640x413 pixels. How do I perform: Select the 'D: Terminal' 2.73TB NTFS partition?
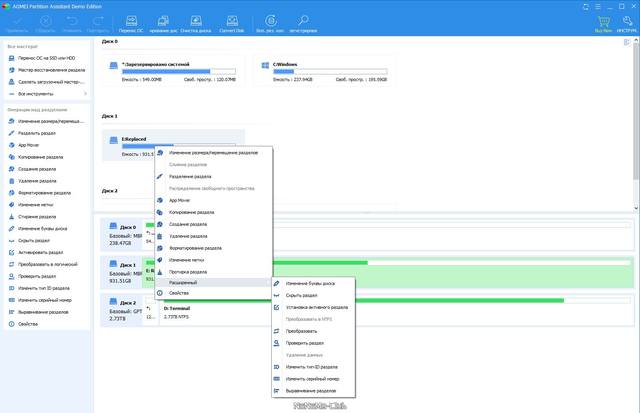pyautogui.click(x=396, y=311)
